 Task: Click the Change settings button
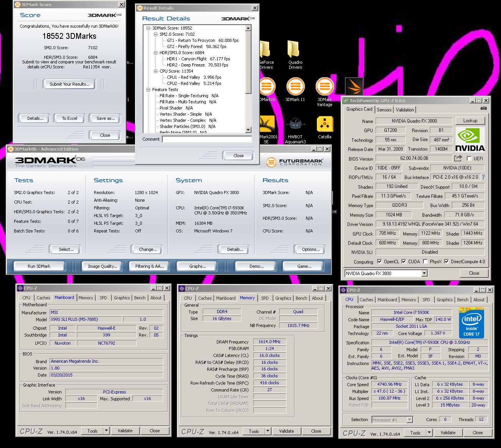[148, 249]
